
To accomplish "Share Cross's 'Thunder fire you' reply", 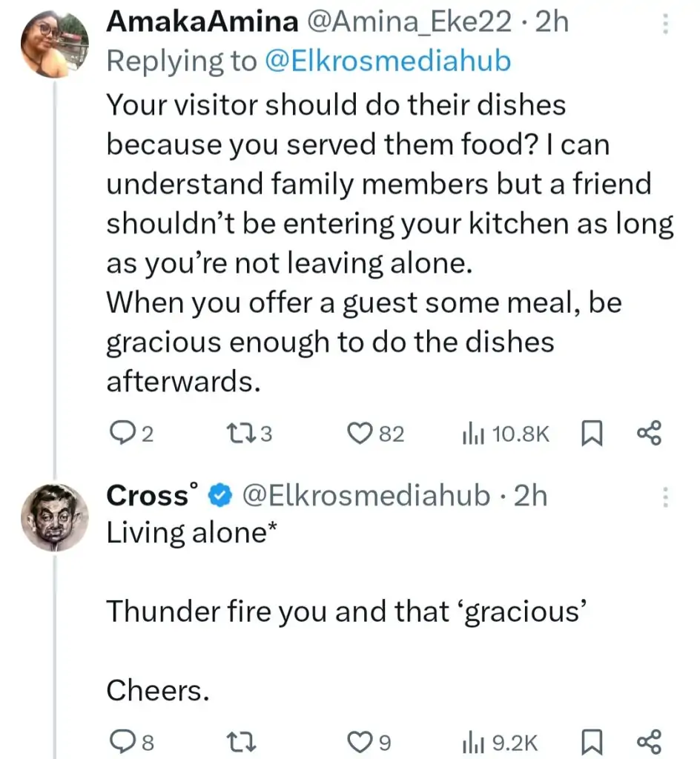I will click(648, 741).
